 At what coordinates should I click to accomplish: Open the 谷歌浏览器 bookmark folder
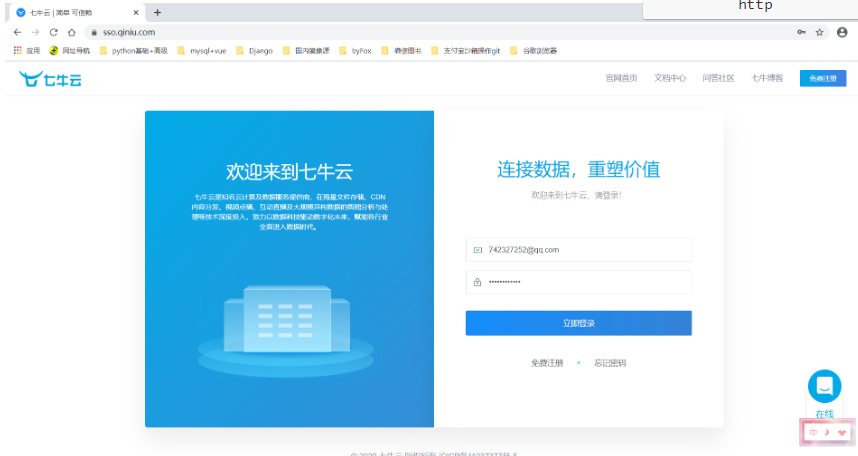pos(534,50)
